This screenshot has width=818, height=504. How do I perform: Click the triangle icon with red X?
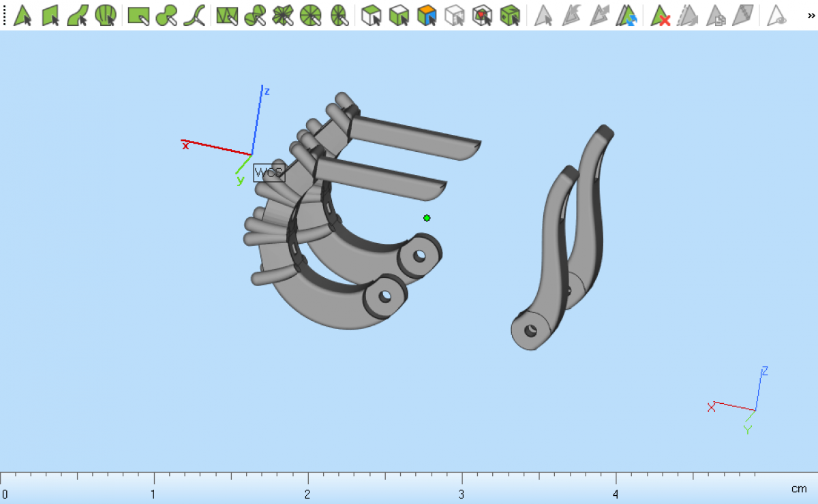pos(660,14)
